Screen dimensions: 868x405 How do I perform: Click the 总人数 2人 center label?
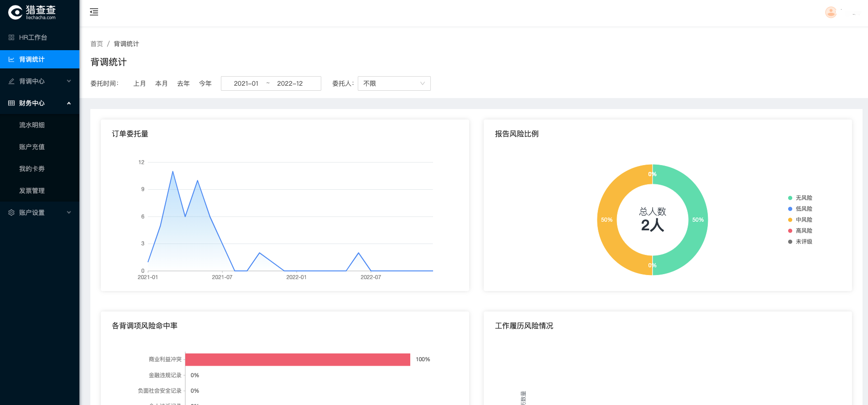click(x=653, y=219)
